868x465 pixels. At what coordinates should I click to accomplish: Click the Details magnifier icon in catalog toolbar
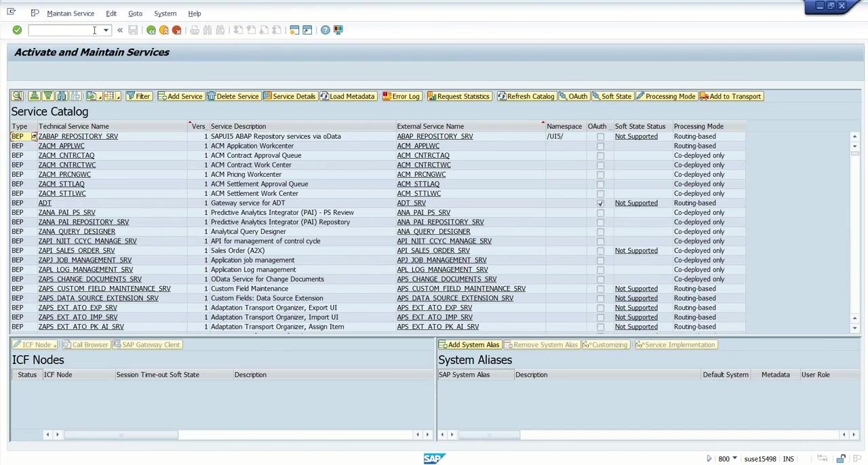point(17,96)
